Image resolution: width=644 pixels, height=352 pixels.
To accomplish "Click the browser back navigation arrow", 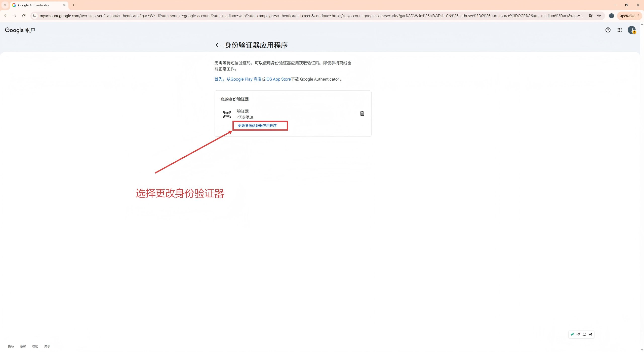I will [x=6, y=16].
